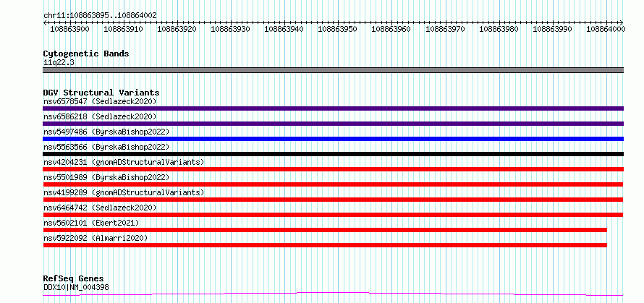
Task: Select the purple bar under nsv6578547
Action: click(x=333, y=108)
